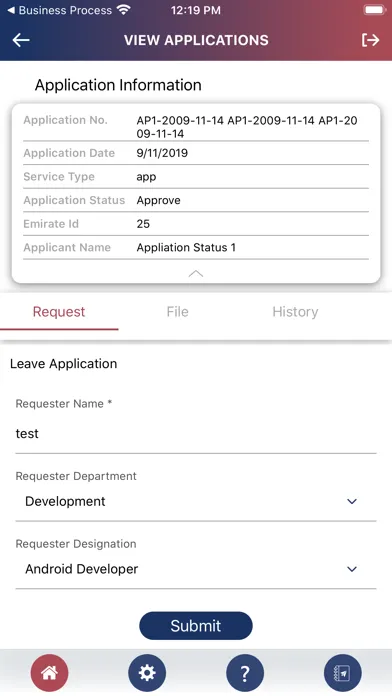Tap the VIEW APPLICATIONS header title

point(196,40)
